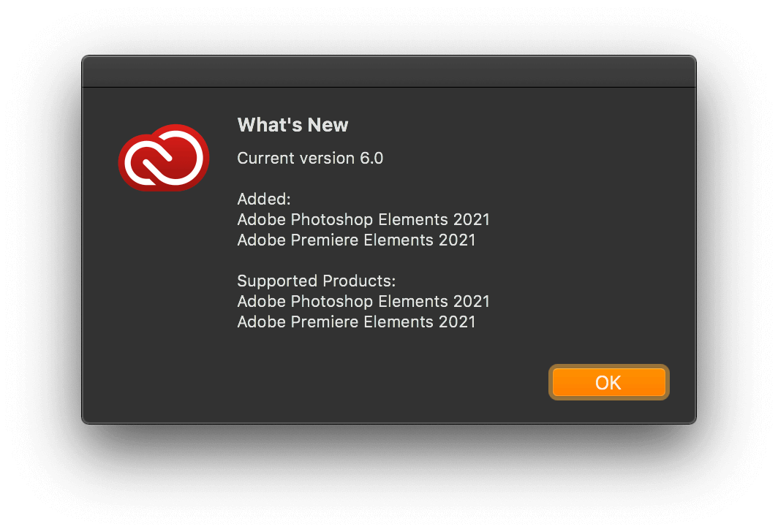Select Adobe Premiere Elements 2021 under Added
Viewport: 778px width, 532px height.
pos(356,240)
